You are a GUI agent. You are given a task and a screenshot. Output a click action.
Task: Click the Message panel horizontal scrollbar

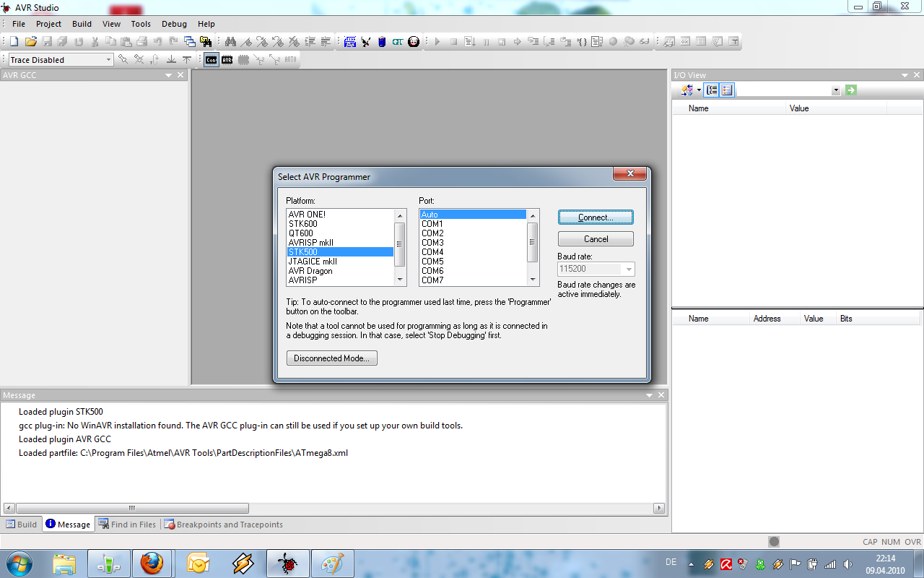point(334,508)
